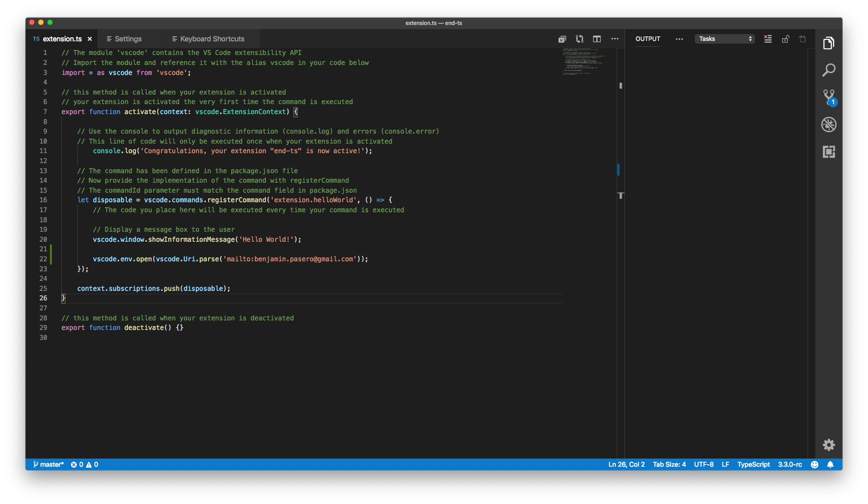The image size is (868, 504).
Task: Open notifications bell icon
Action: pyautogui.click(x=830, y=464)
